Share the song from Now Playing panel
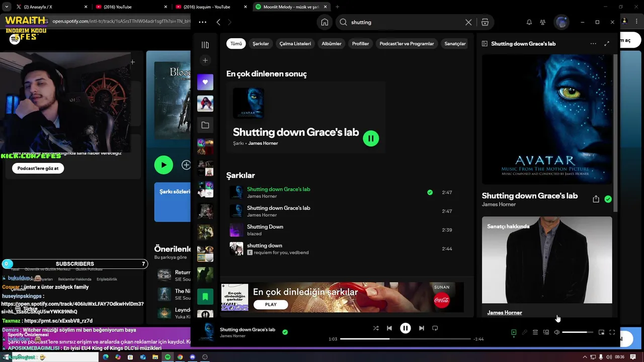 coord(596,199)
